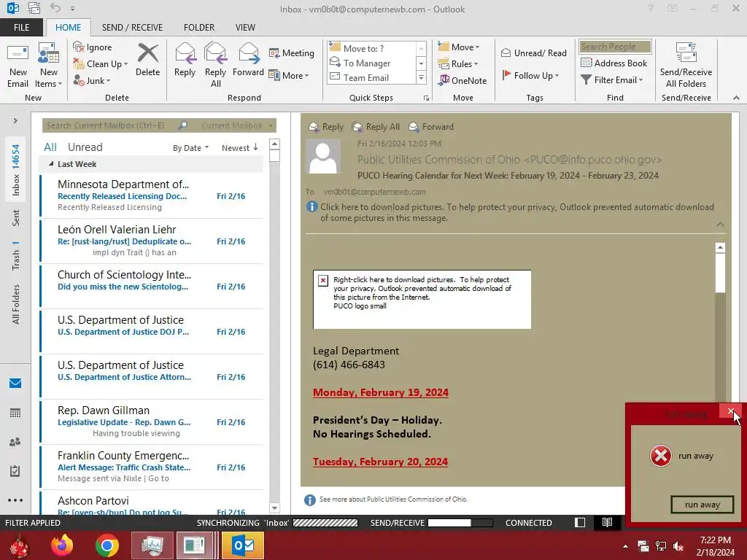
Task: Open the By Date sort dropdown
Action: pyautogui.click(x=190, y=148)
